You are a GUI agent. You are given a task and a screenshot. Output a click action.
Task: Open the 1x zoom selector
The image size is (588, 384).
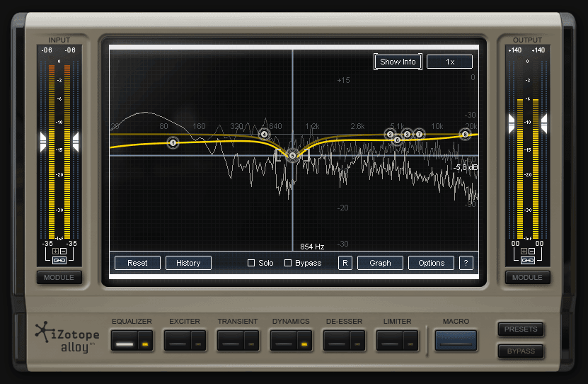[x=449, y=62]
